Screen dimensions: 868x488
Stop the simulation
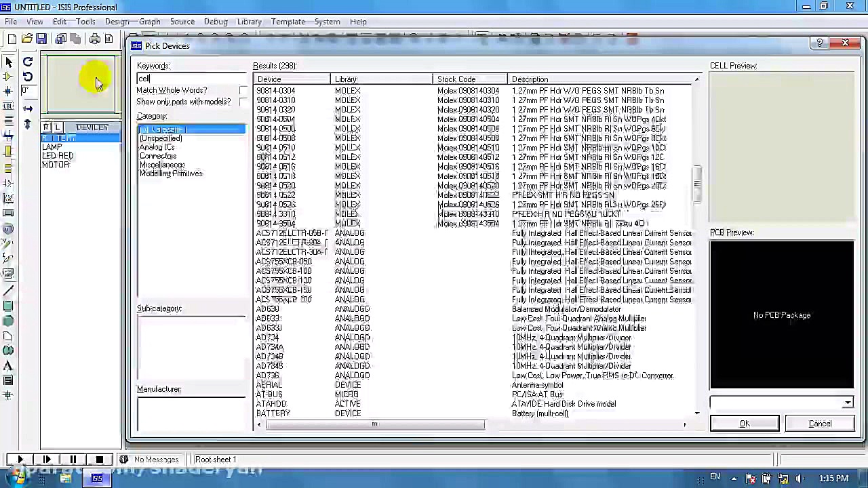(x=99, y=460)
